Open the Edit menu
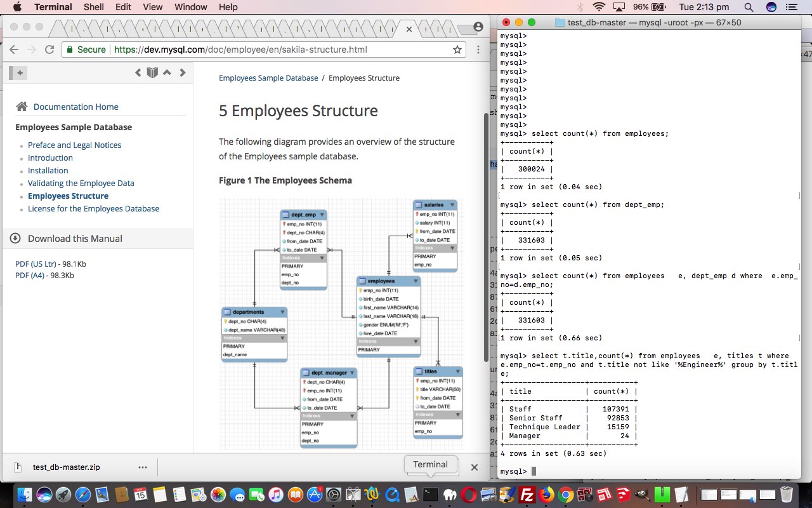Image resolution: width=812 pixels, height=508 pixels. coord(123,7)
